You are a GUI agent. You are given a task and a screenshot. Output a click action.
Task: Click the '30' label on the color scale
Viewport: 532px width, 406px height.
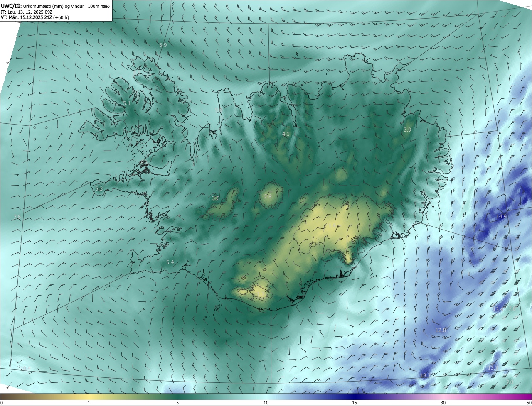[443, 403]
